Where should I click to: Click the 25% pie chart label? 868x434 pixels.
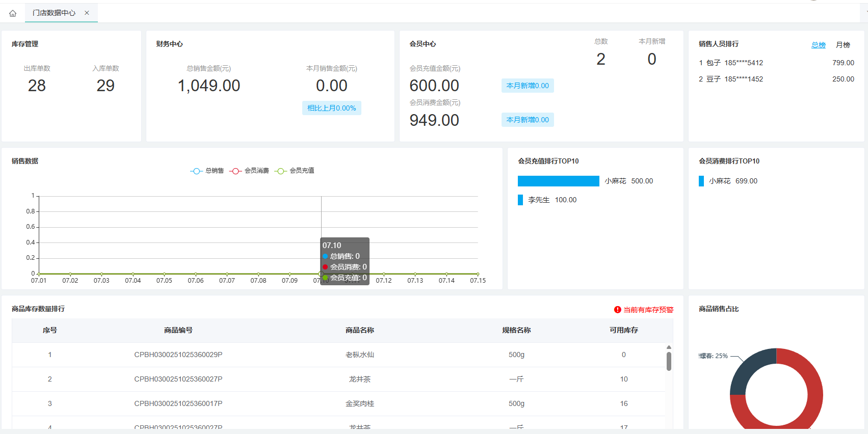[714, 356]
